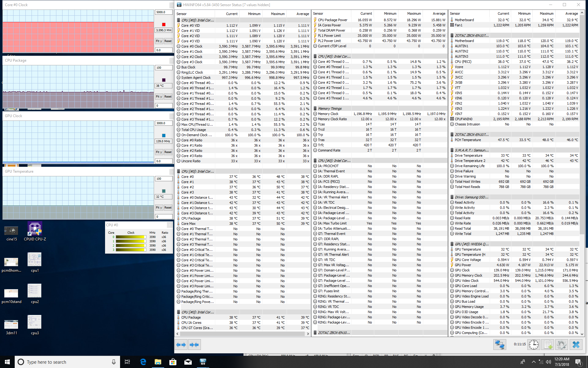Viewport: 588px width, 368px height.
Task: Click the clock reset-timer icon
Action: pos(534,345)
